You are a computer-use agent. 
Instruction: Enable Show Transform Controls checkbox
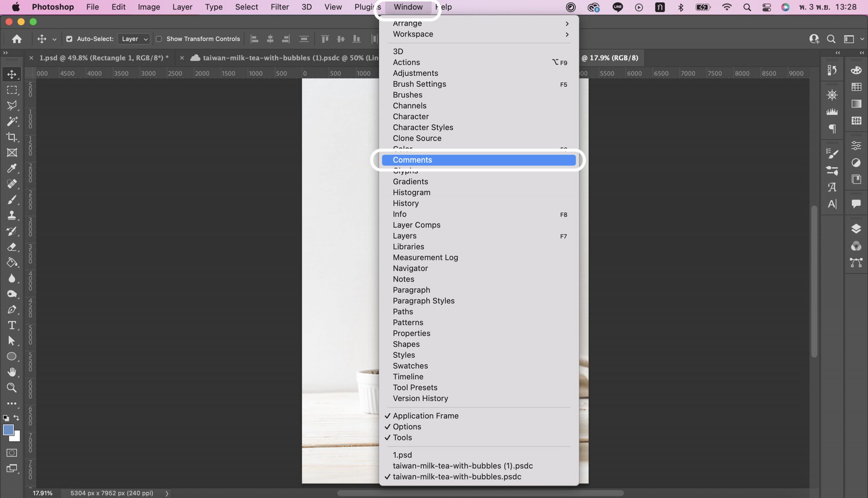[159, 39]
